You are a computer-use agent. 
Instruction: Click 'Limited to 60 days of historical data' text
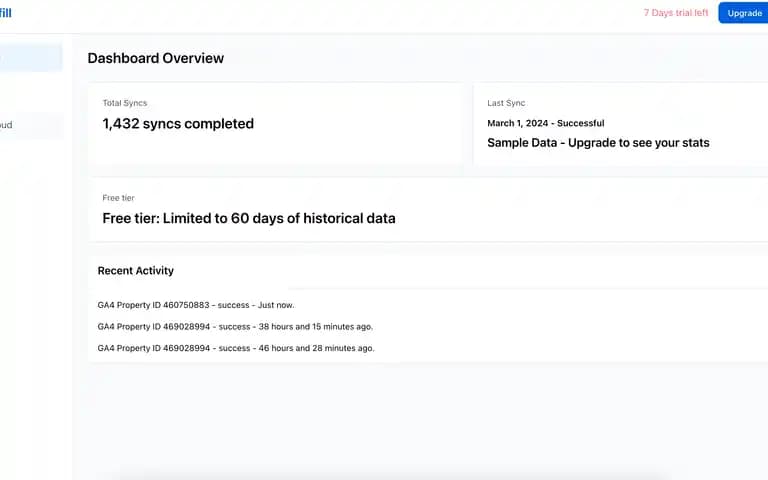coord(279,218)
